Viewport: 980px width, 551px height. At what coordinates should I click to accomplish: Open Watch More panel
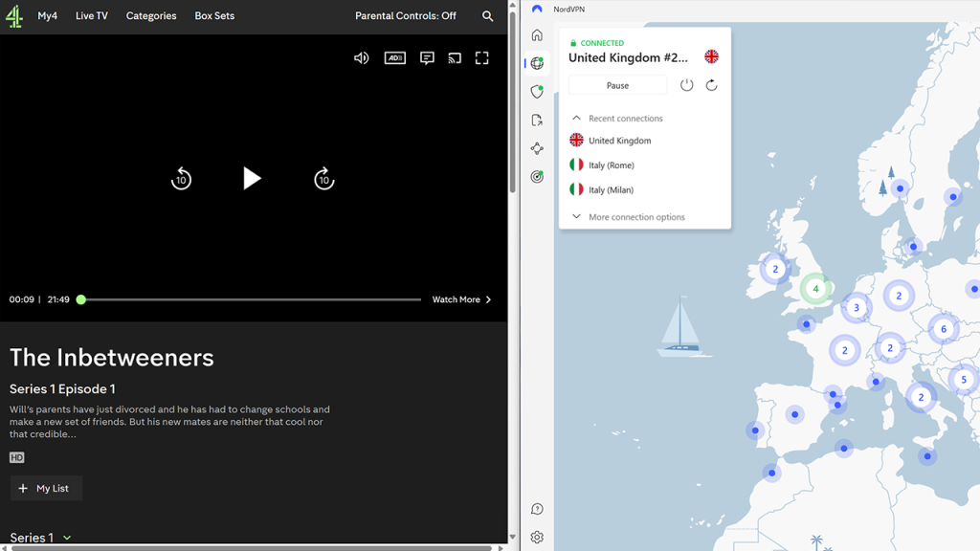(462, 299)
